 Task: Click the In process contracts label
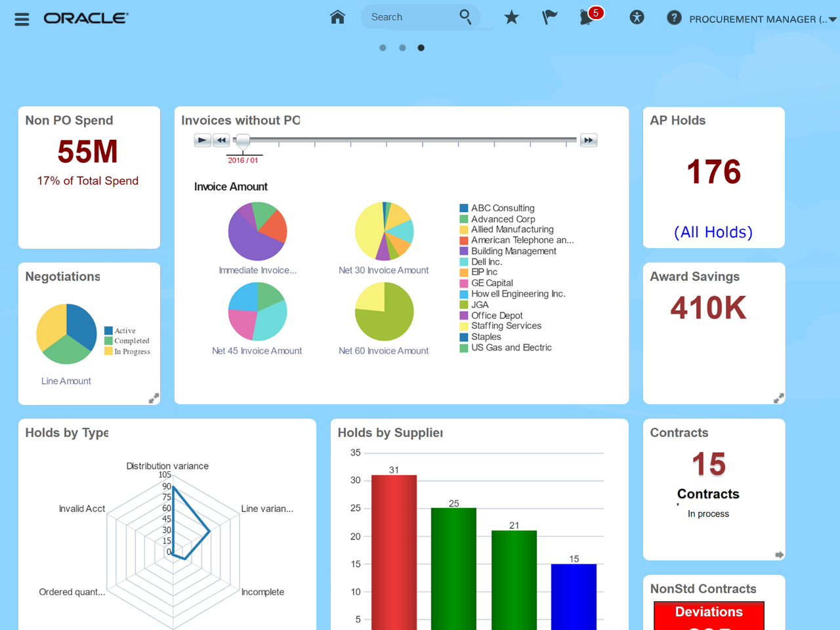(708, 514)
